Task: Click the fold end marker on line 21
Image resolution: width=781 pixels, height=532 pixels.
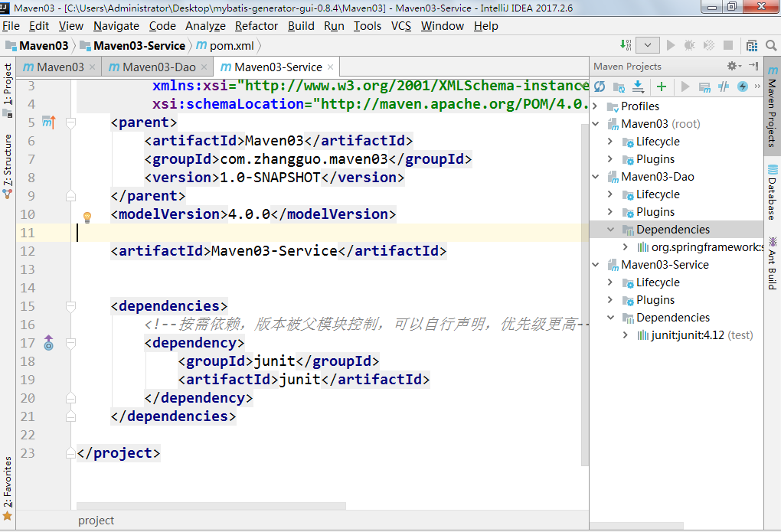Action: tap(70, 416)
